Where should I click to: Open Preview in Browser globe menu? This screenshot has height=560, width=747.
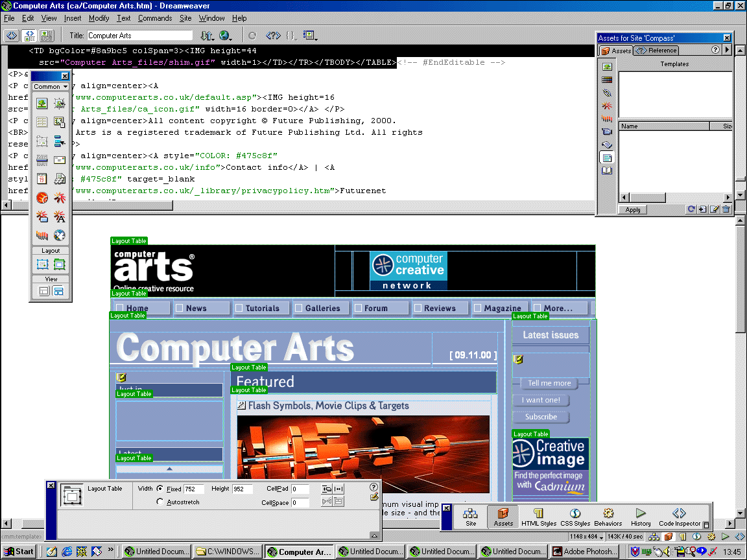pos(226,35)
